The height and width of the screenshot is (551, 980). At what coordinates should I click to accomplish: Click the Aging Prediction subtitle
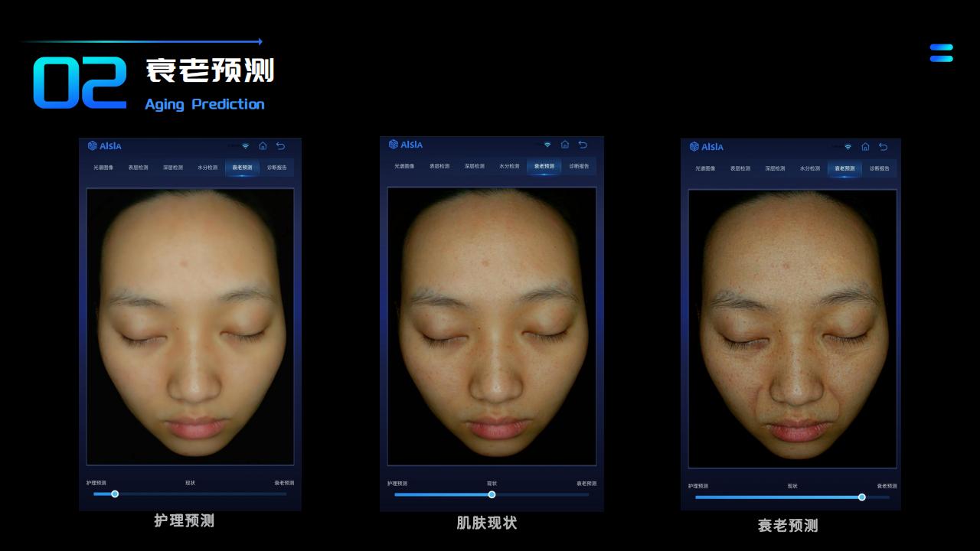click(x=204, y=104)
